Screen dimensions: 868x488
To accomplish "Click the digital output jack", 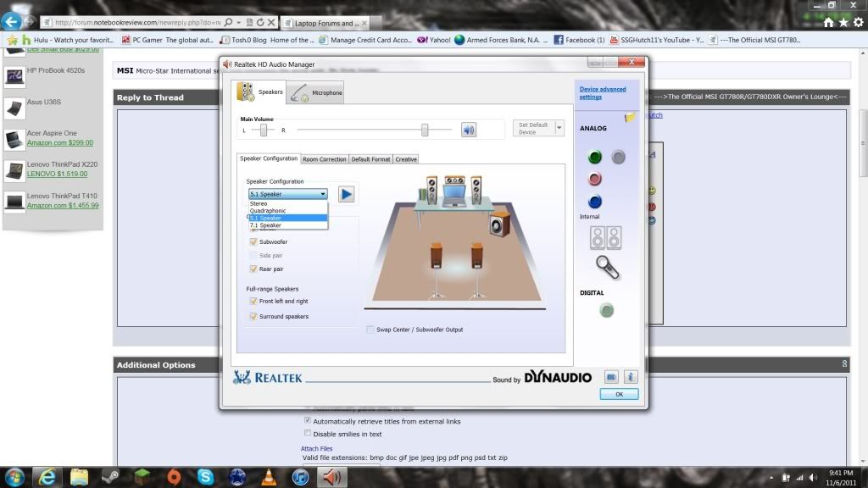I will (607, 310).
